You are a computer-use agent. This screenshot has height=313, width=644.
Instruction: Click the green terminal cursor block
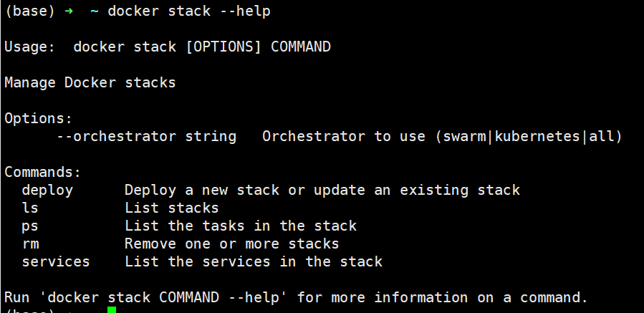(111, 310)
